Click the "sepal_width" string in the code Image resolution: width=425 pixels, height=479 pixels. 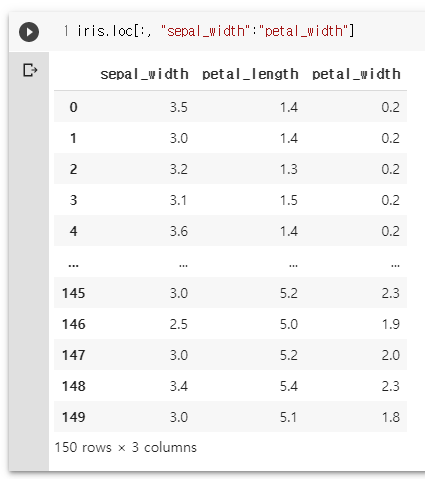point(205,31)
